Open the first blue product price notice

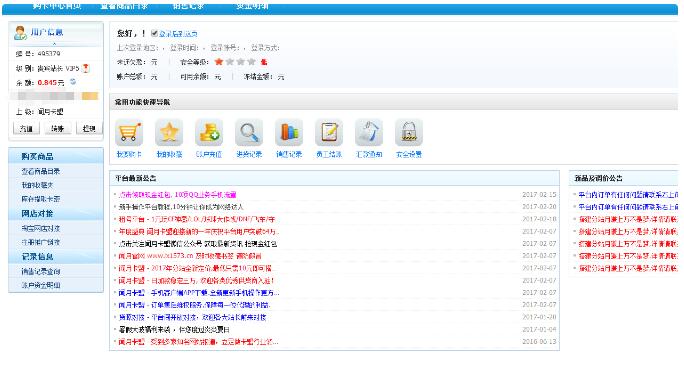click(628, 195)
